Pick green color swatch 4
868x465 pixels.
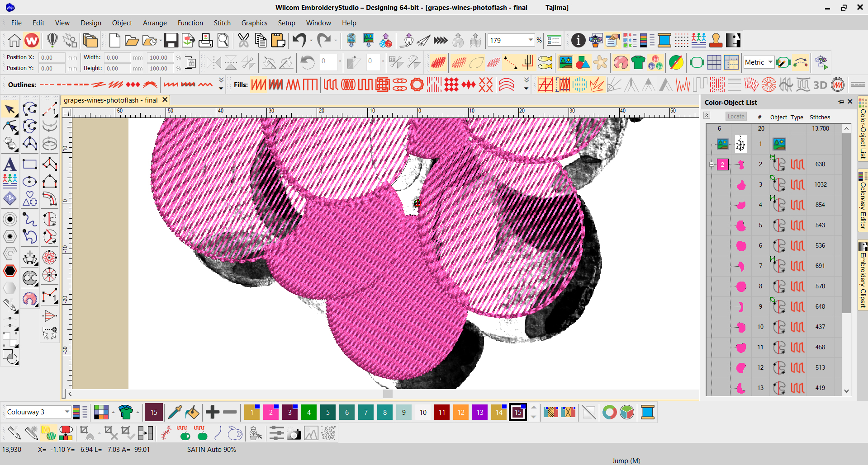click(309, 412)
